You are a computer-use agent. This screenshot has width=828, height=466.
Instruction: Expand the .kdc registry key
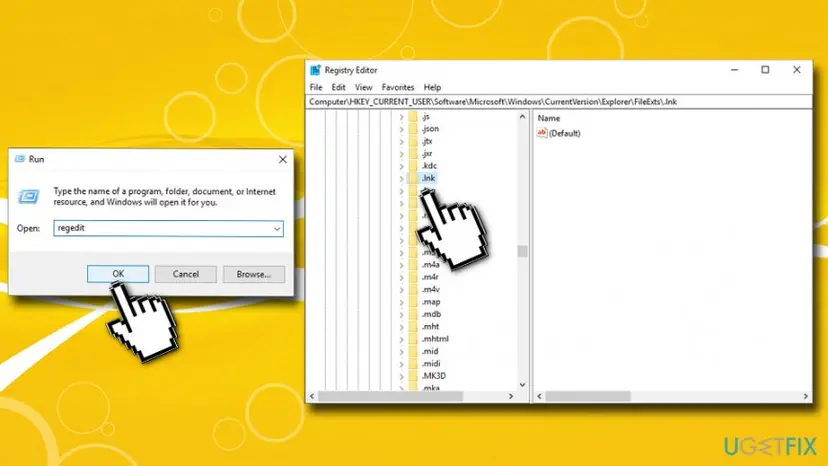[401, 166]
